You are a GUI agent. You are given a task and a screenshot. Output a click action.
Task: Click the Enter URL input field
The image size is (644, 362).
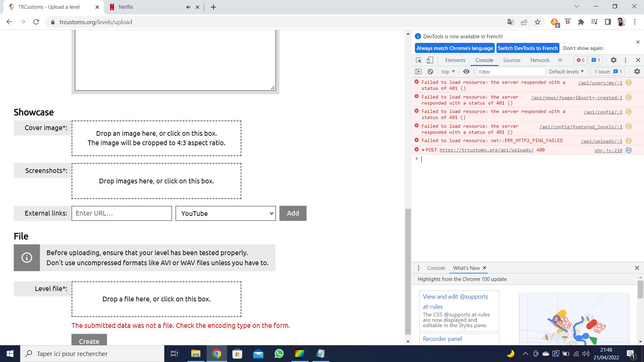(121, 213)
